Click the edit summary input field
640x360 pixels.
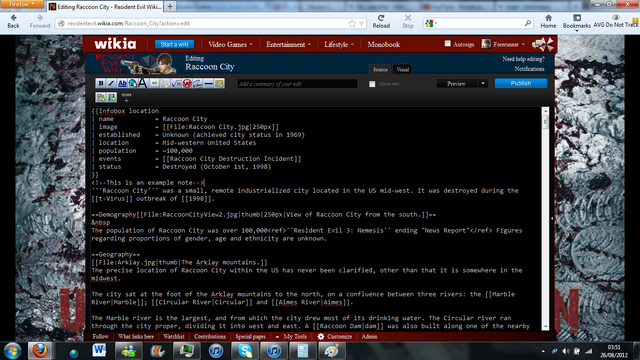coord(297,84)
